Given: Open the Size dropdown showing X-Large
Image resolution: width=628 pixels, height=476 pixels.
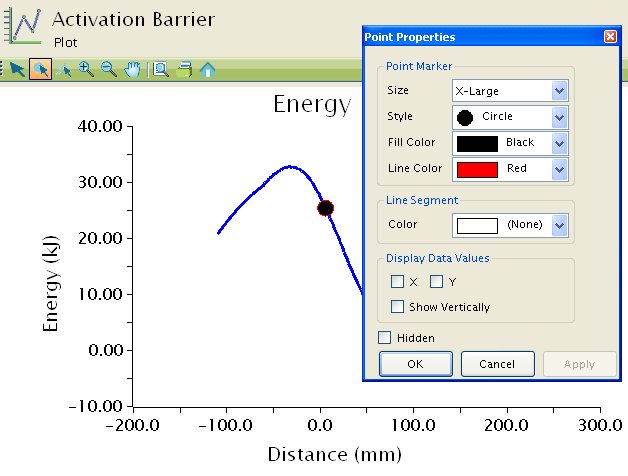Looking at the screenshot, I should pyautogui.click(x=510, y=91).
